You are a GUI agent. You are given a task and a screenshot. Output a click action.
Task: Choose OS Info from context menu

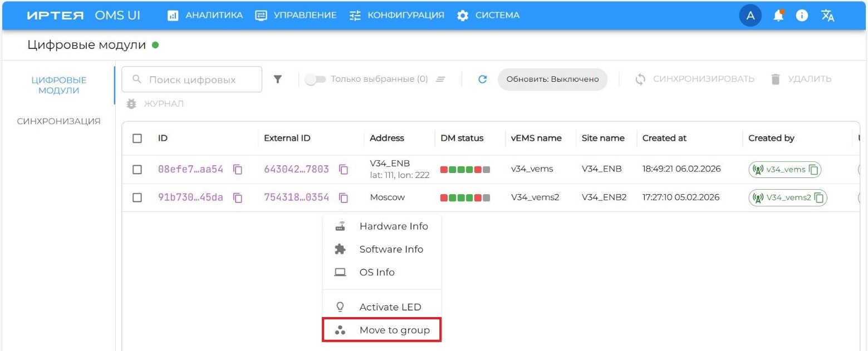[x=382, y=272]
